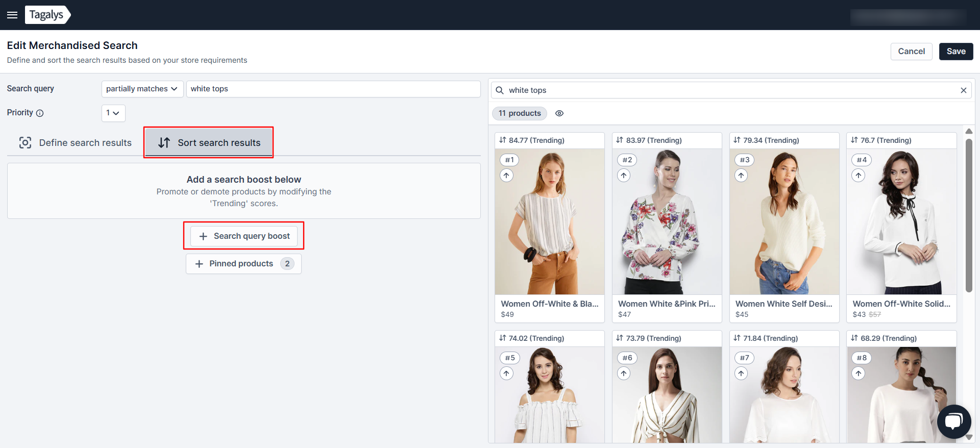Open the chat support widget

coord(954,421)
